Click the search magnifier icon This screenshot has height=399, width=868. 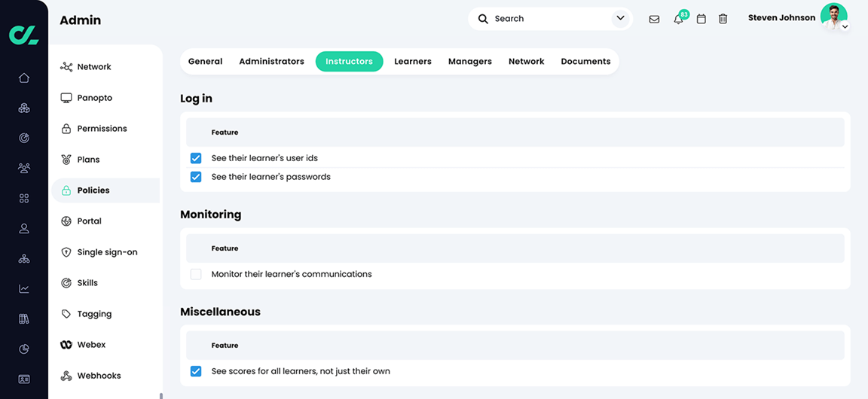click(483, 19)
